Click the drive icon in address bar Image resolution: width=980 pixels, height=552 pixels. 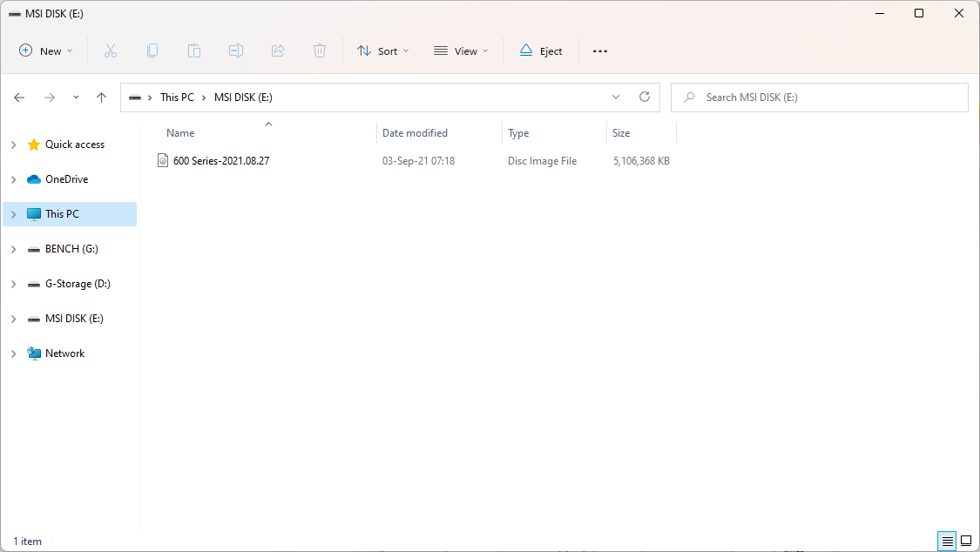click(135, 98)
